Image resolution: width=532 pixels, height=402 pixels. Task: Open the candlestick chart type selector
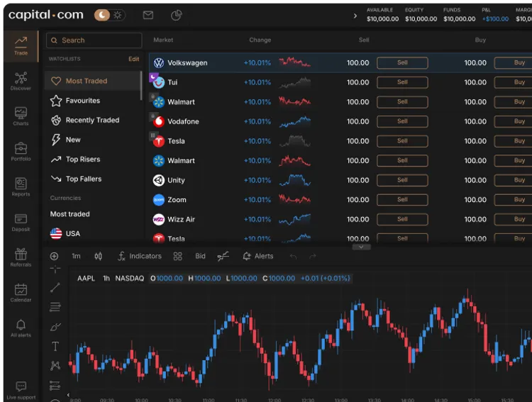(x=98, y=256)
